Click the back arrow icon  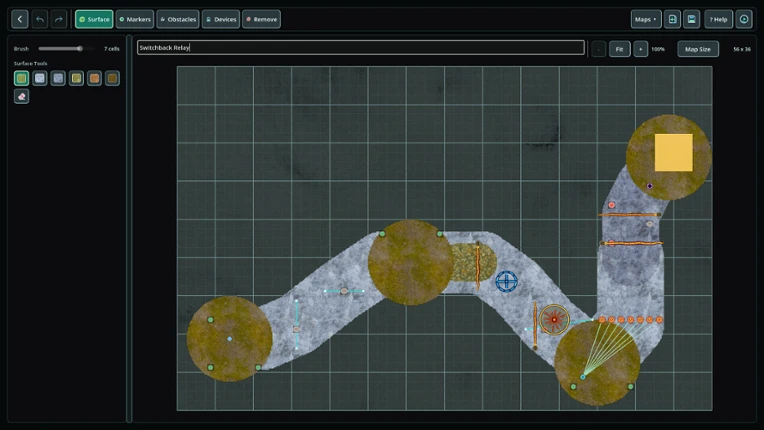point(19,19)
